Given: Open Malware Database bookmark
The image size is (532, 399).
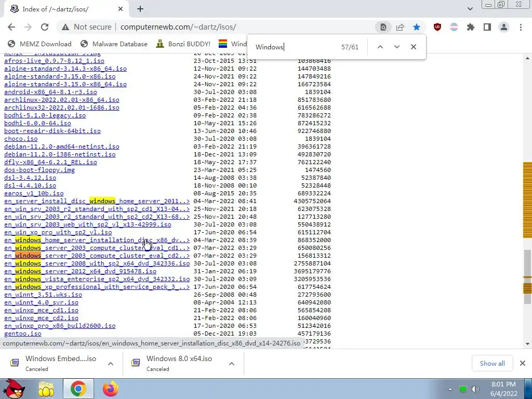Looking at the screenshot, I should [x=114, y=44].
